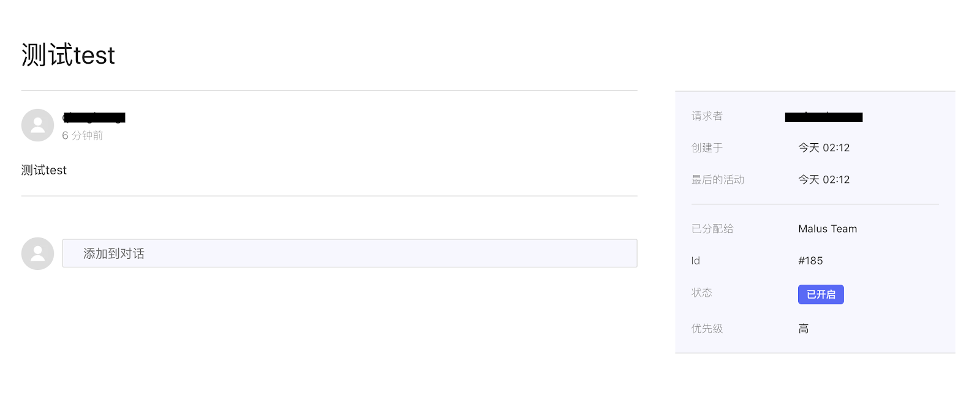This screenshot has width=980, height=396.
Task: Click the 高 priority value
Action: click(x=803, y=329)
